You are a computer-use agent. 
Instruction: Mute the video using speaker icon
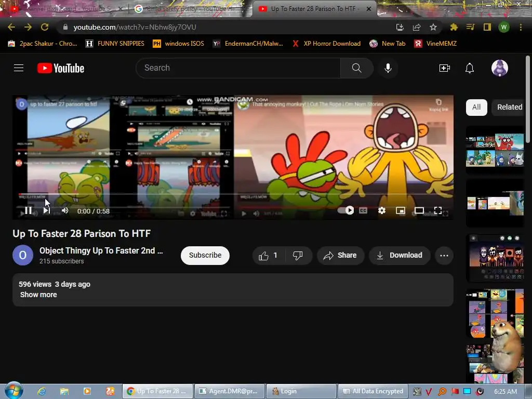click(65, 211)
